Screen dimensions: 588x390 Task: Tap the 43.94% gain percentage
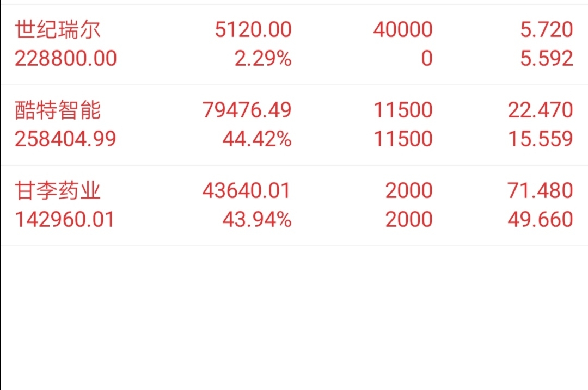coord(257,220)
